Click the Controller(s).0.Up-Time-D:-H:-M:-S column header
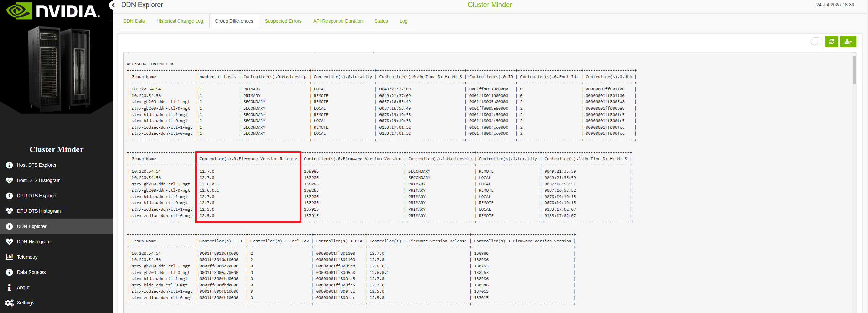The image size is (868, 313). click(421, 77)
